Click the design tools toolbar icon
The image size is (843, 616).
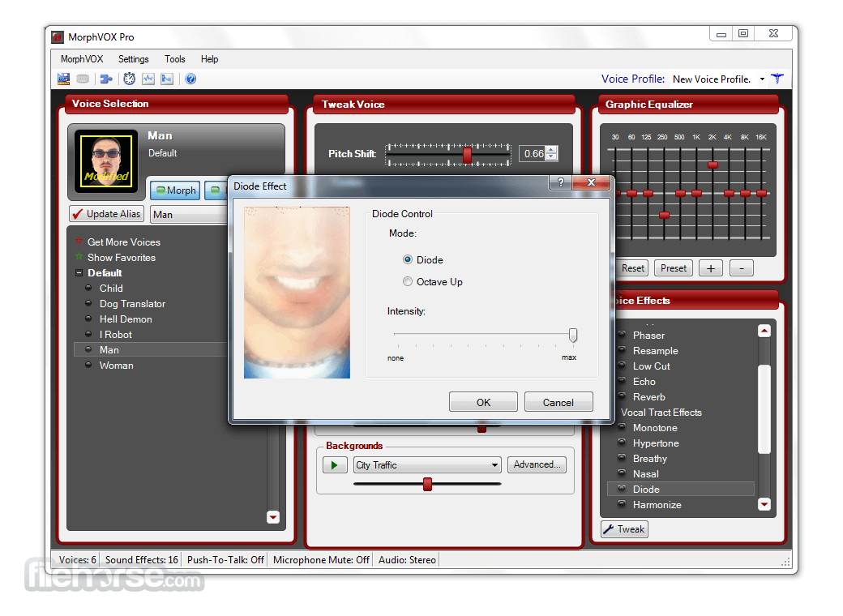pos(63,79)
